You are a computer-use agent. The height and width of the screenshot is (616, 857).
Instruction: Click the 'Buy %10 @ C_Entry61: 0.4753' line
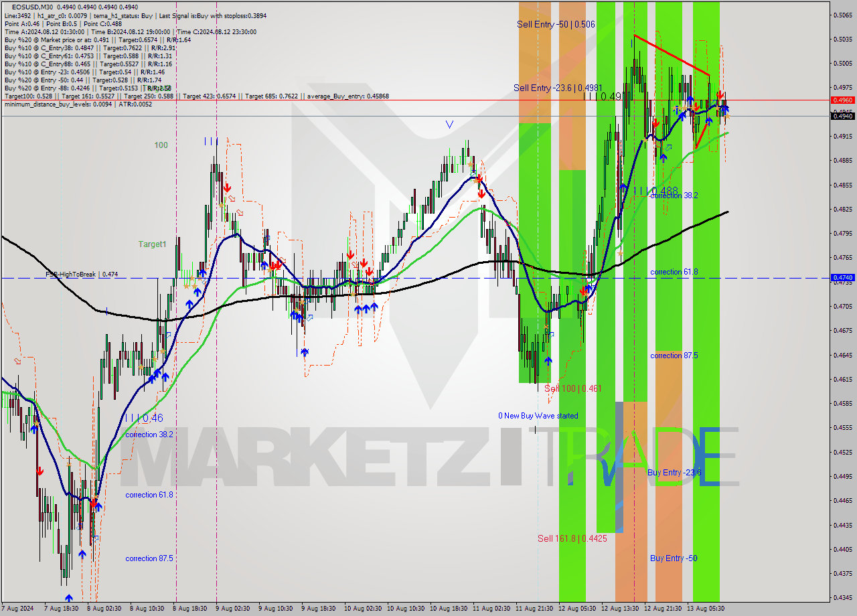click(88, 56)
